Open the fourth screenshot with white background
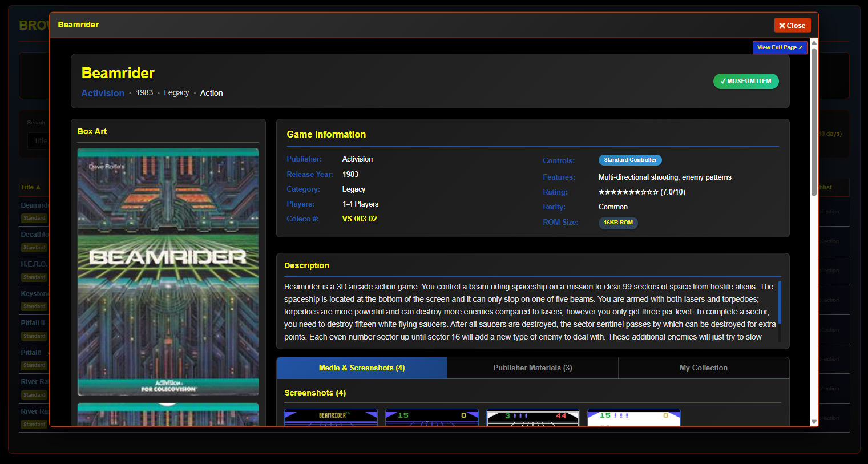Image resolution: width=868 pixels, height=464 pixels. coord(633,418)
